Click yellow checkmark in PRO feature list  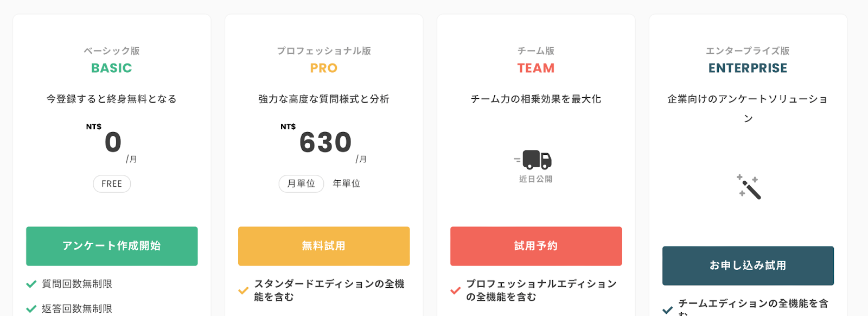(244, 290)
